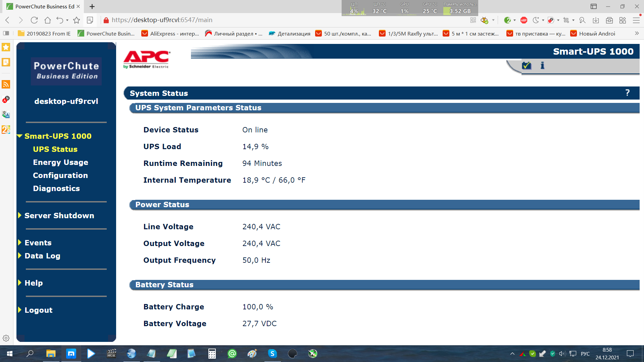Open the browser downloads icon

tap(596, 20)
